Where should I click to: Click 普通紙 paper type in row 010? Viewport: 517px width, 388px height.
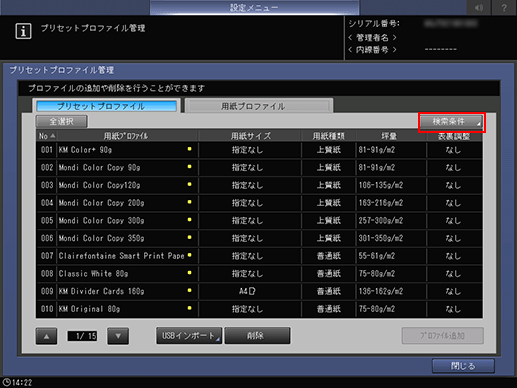tap(329, 309)
